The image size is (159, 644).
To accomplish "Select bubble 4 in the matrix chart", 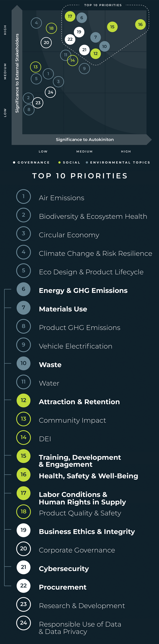I will [36, 23].
